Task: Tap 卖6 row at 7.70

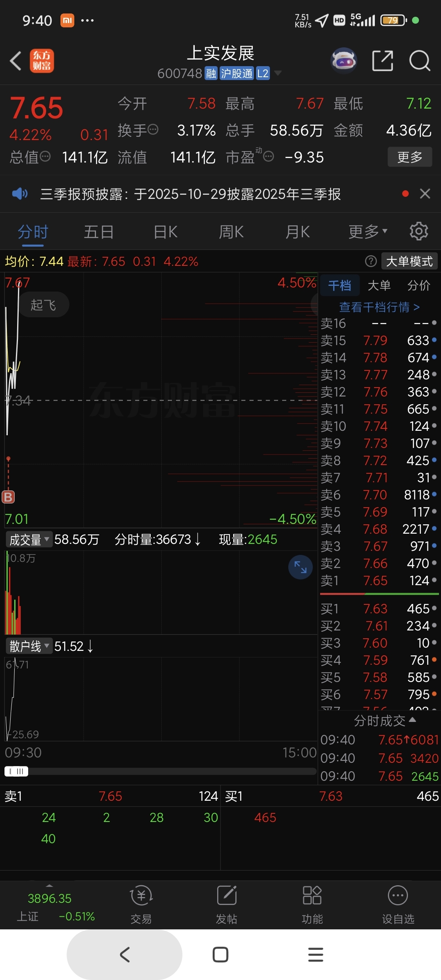Action: [x=379, y=495]
